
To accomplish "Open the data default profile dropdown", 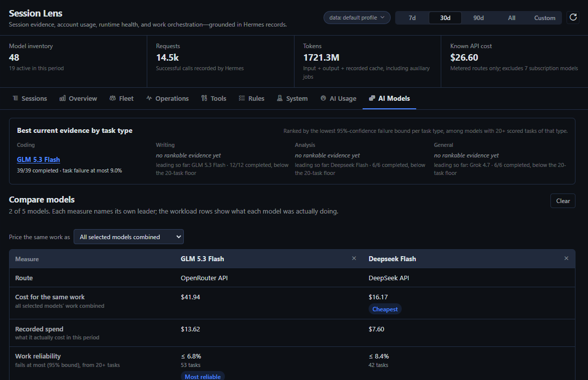I will (357, 18).
